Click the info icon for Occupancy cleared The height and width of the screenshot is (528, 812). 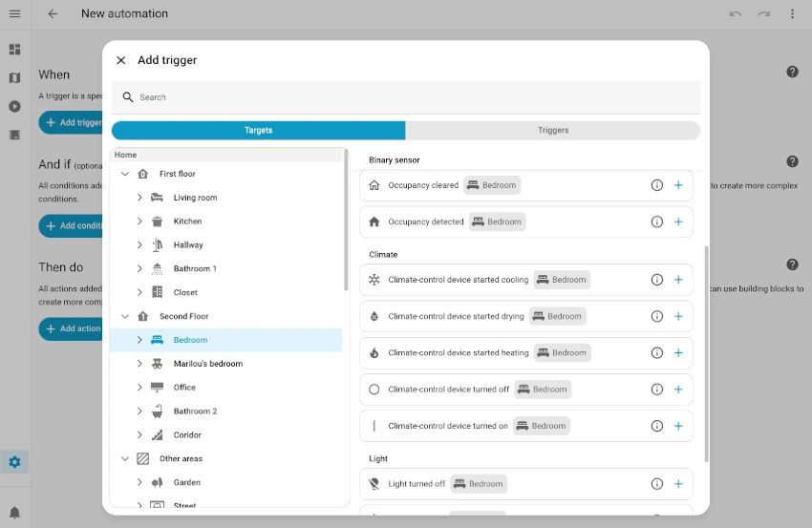tap(656, 185)
